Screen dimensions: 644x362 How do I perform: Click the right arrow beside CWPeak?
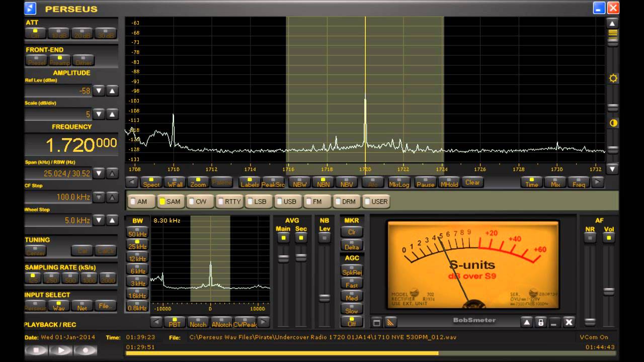[x=264, y=322]
